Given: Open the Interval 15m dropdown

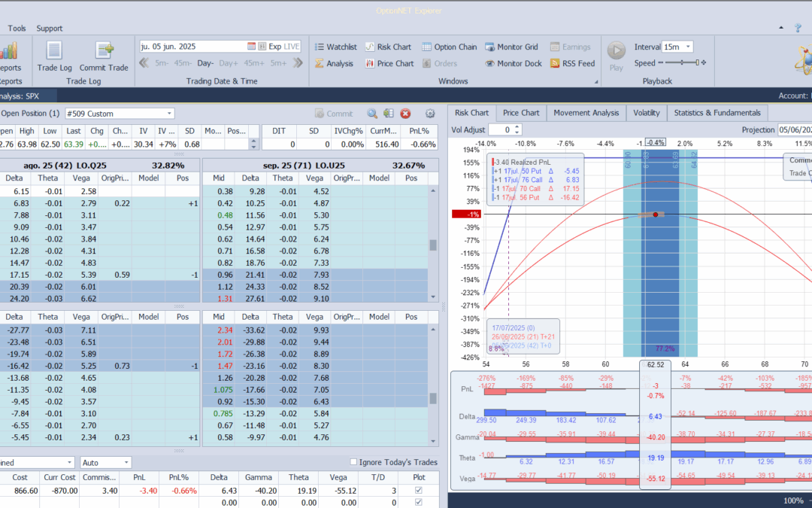Looking at the screenshot, I should (688, 47).
